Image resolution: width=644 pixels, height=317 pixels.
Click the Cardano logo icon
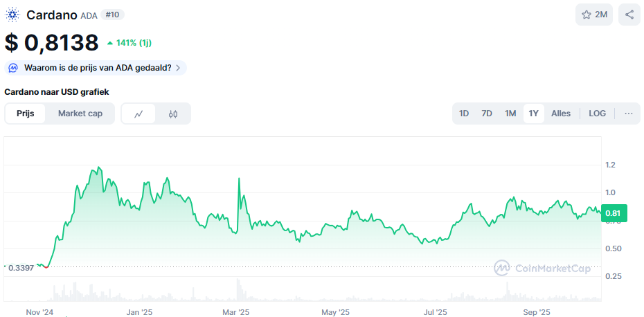pyautogui.click(x=12, y=15)
